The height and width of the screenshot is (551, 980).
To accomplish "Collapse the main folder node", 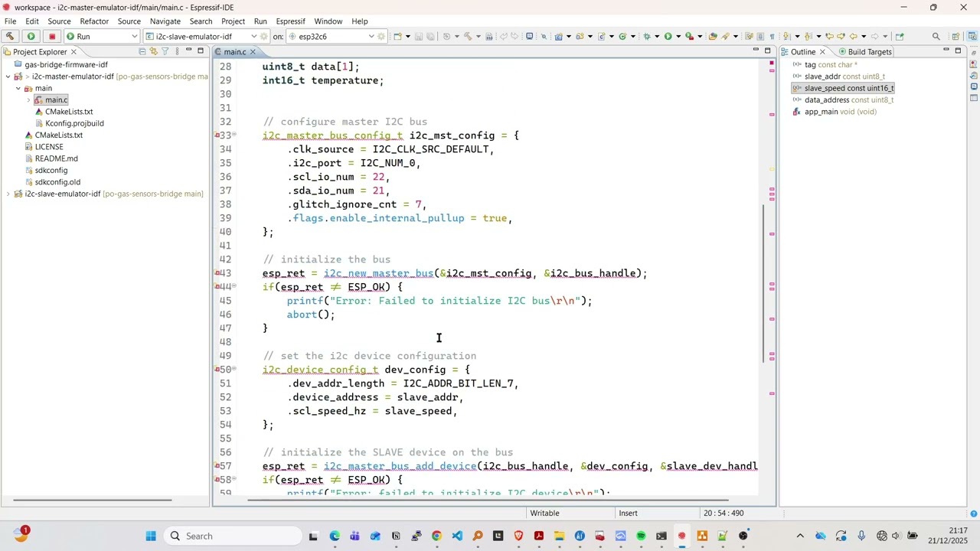I will click(x=18, y=88).
